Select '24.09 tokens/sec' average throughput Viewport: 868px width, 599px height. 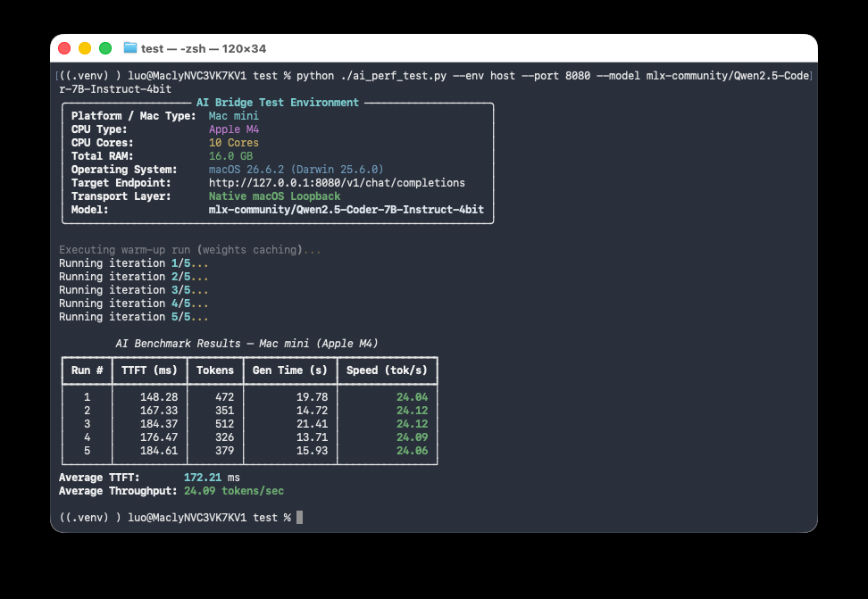point(234,490)
